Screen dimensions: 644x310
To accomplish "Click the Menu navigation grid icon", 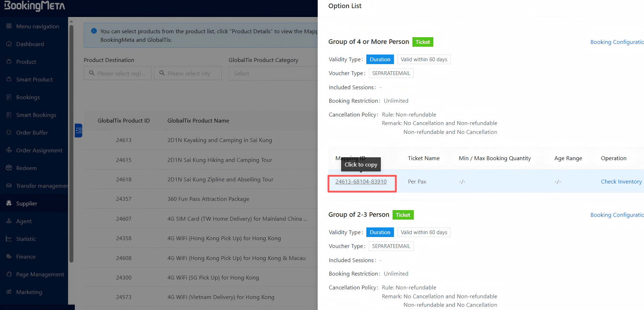I will tap(9, 26).
